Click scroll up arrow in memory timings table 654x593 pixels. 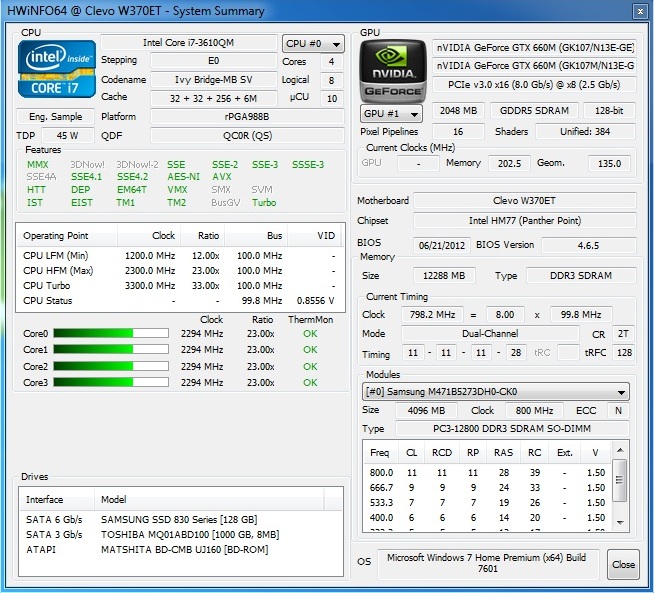click(620, 450)
